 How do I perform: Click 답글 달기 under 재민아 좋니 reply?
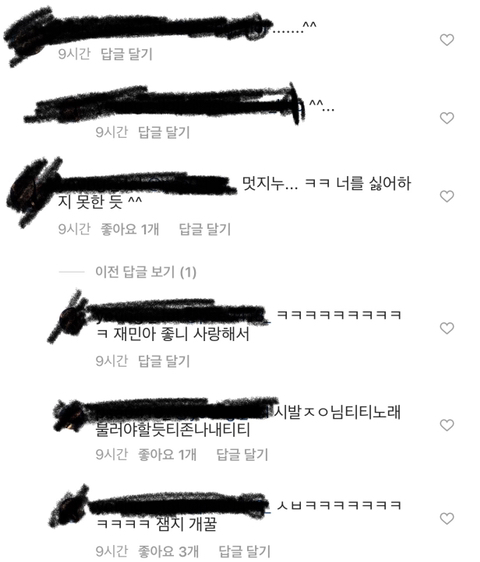click(164, 361)
